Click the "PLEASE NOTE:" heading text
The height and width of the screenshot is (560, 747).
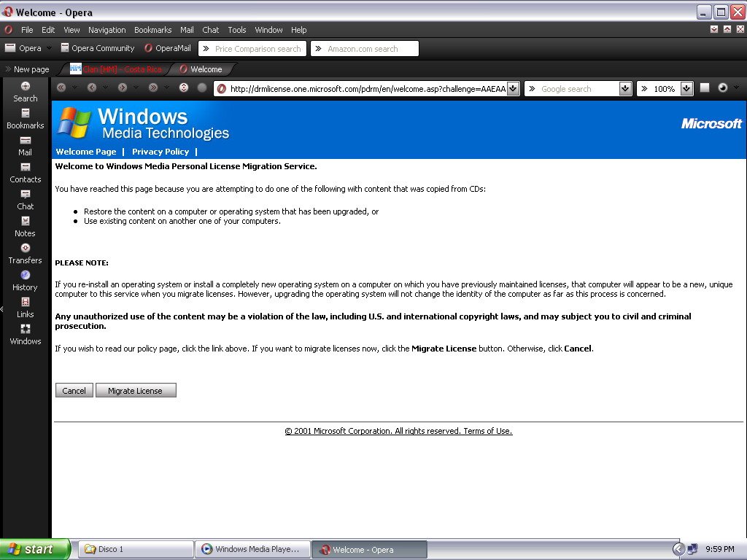click(82, 262)
